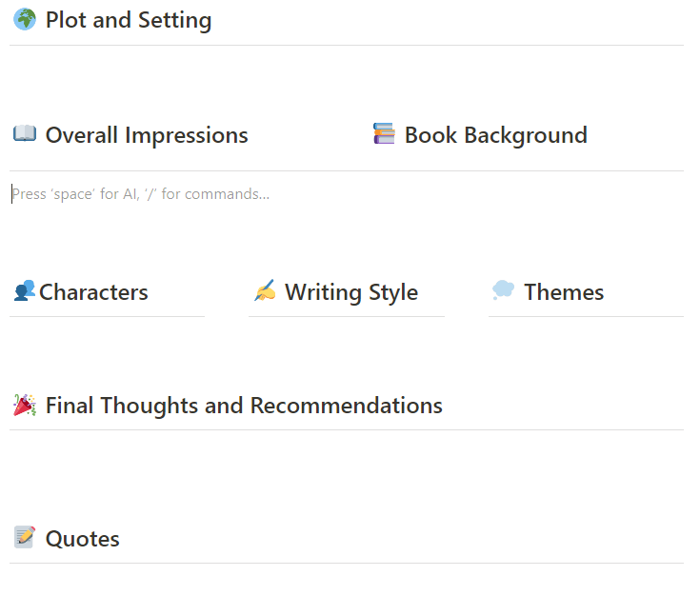Click the people silhouettes emoji beside Characters
700x596 pixels.
click(25, 291)
